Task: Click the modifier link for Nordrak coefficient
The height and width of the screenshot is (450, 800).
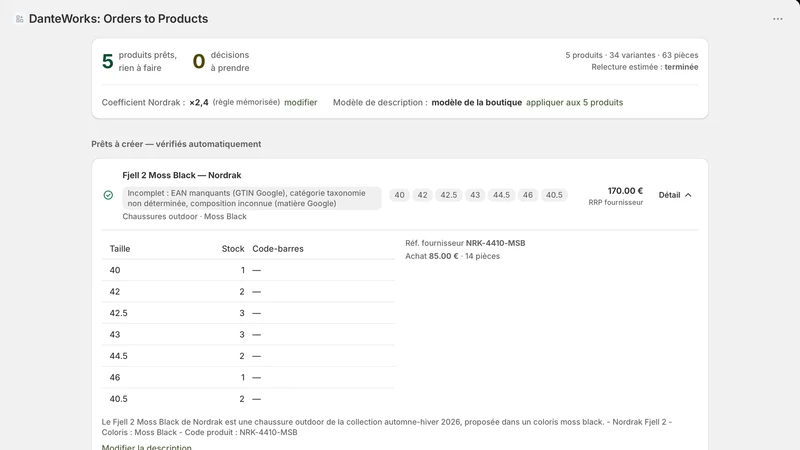Action: pyautogui.click(x=301, y=102)
